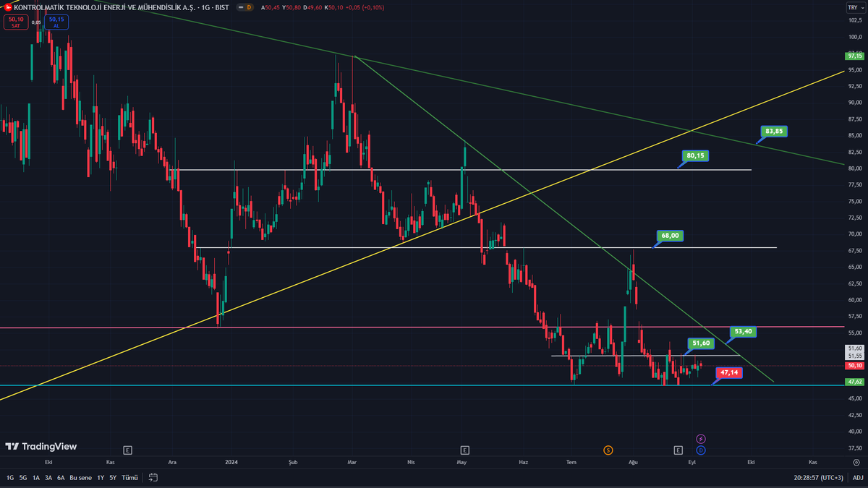Click the blue dividend D marker
The image size is (868, 488).
701,450
